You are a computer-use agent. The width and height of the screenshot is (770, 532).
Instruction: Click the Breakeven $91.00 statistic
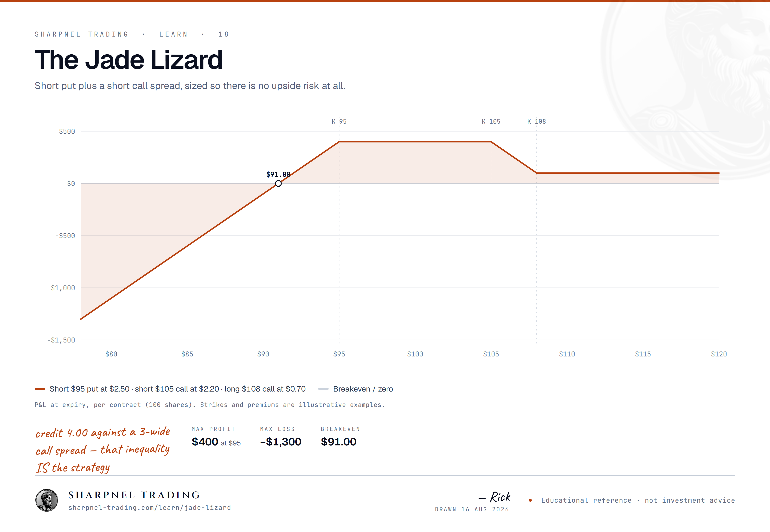point(339,442)
